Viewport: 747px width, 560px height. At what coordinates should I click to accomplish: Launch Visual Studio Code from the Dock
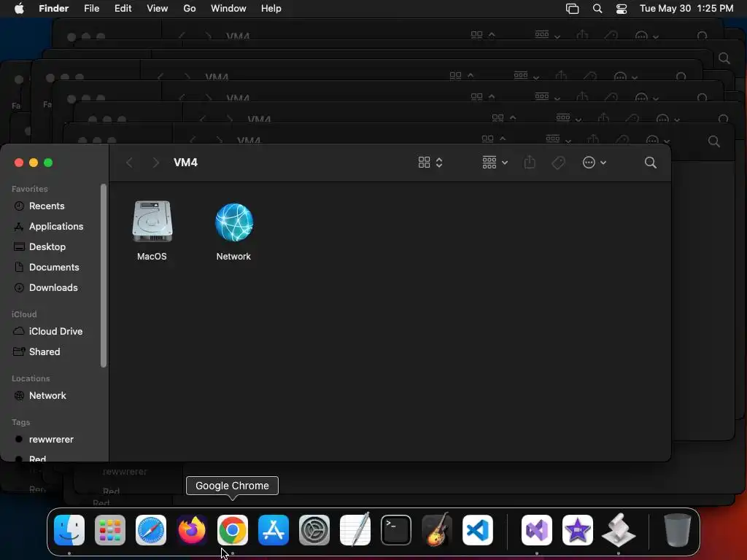[478, 530]
